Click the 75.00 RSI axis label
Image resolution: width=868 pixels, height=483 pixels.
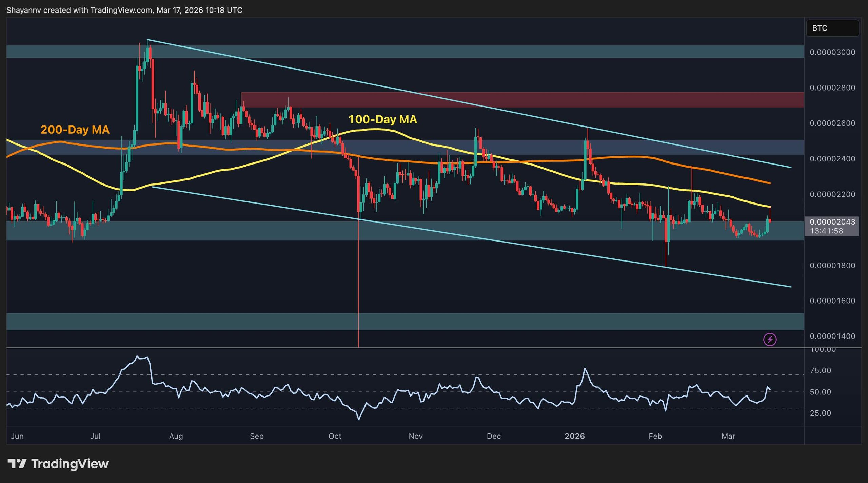point(820,370)
